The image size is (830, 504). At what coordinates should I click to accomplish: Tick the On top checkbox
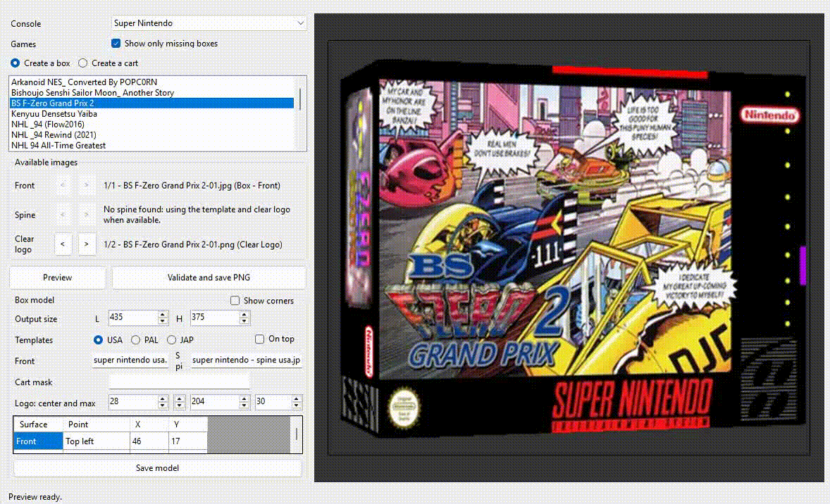point(259,339)
